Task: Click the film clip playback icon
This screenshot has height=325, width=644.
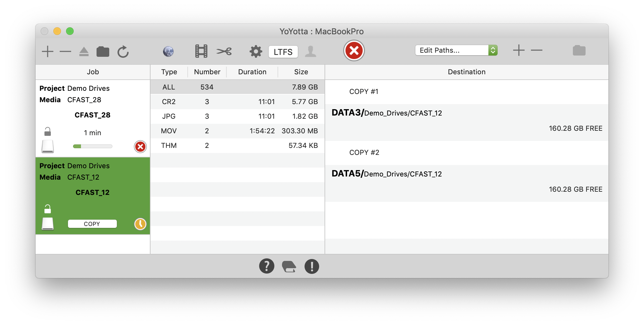Action: [201, 51]
